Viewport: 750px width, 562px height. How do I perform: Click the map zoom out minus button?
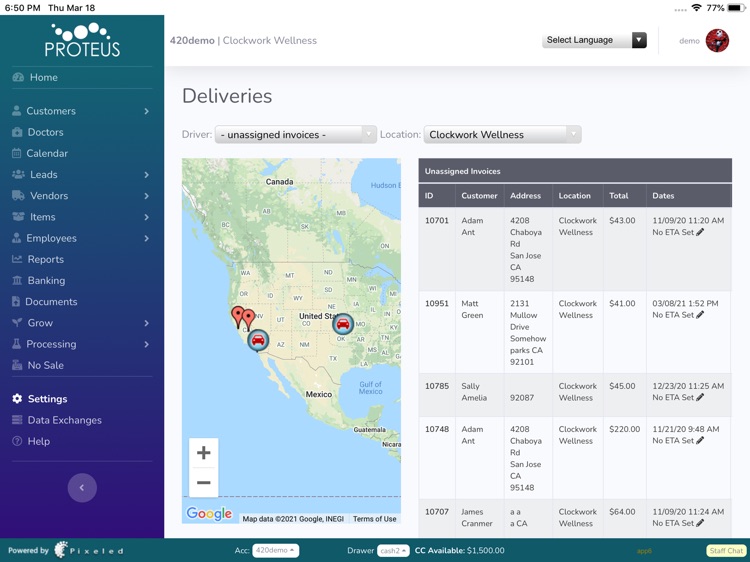click(203, 483)
